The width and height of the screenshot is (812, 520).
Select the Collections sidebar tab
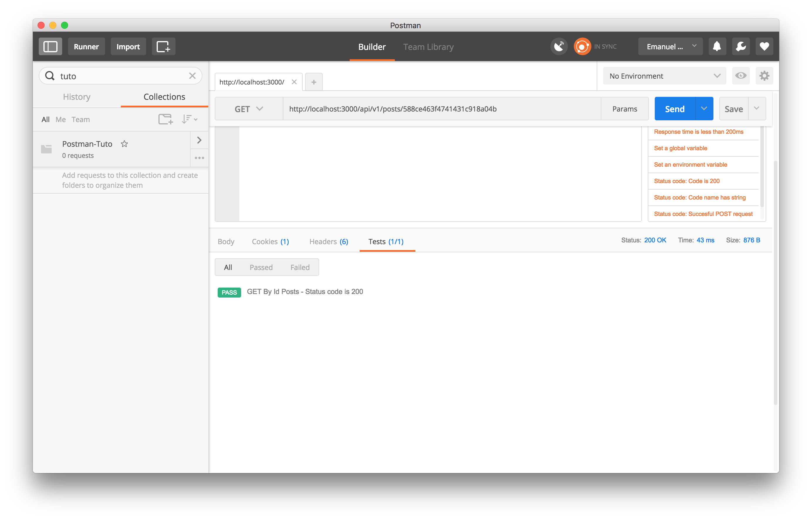tap(164, 97)
